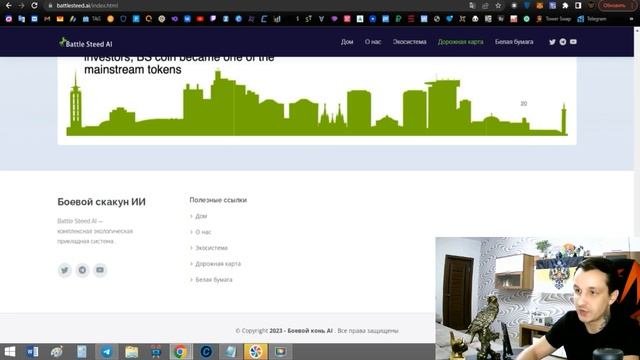
Task: Switch to Google Chrome in taskbar
Action: (x=180, y=352)
